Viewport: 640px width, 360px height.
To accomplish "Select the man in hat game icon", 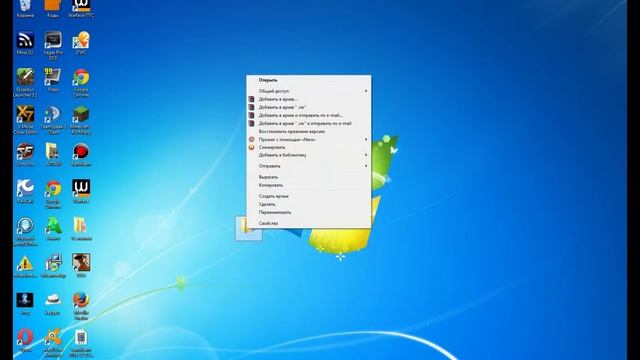I will pyautogui.click(x=81, y=263).
